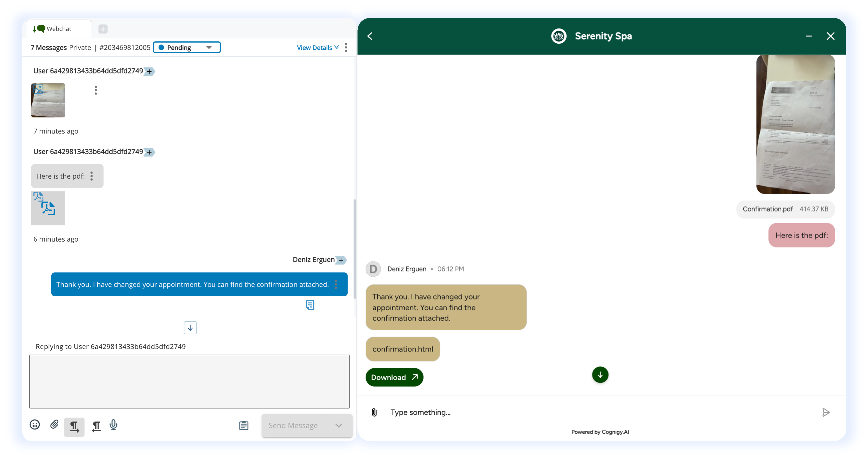Jump to latest with green down arrow
This screenshot has width=868, height=459.
(600, 375)
